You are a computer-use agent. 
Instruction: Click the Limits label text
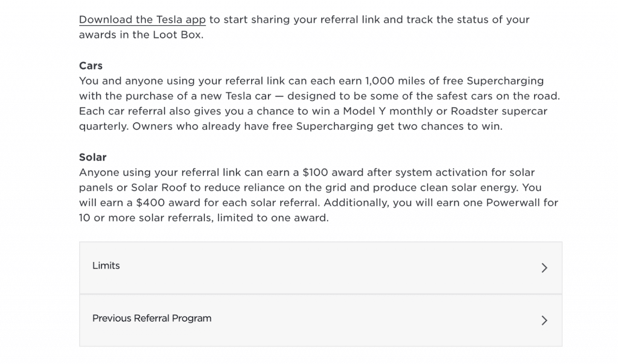pyautogui.click(x=106, y=266)
